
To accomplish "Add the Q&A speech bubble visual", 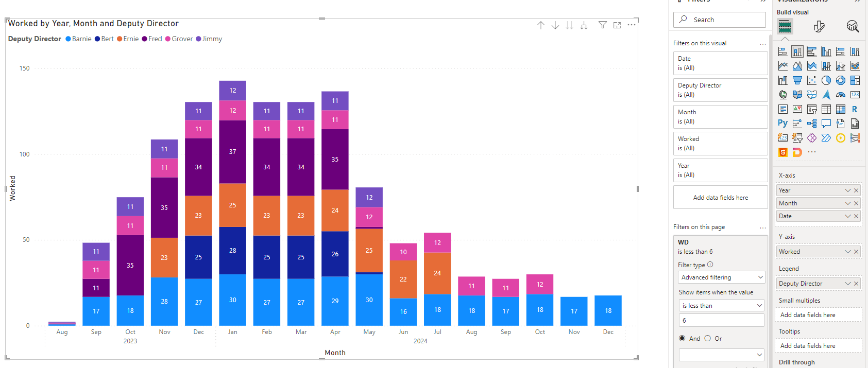I will tap(826, 124).
